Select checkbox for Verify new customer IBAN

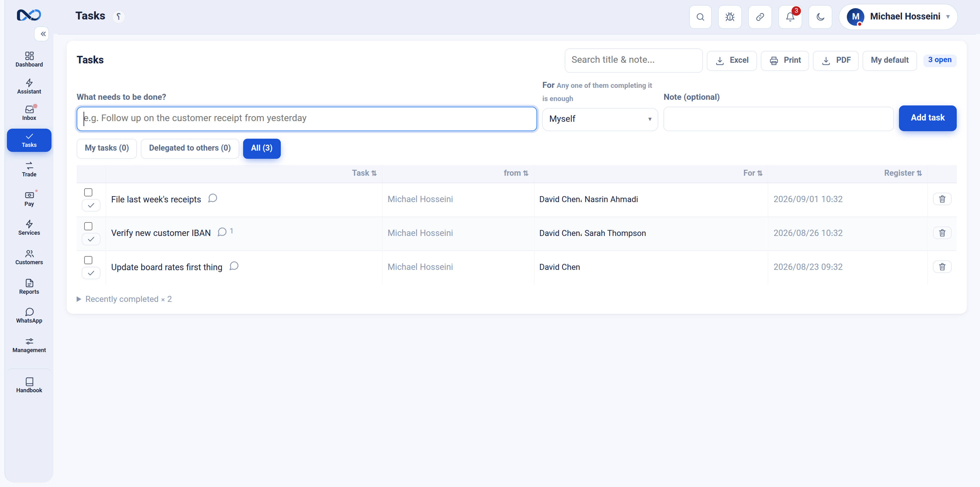click(x=88, y=226)
